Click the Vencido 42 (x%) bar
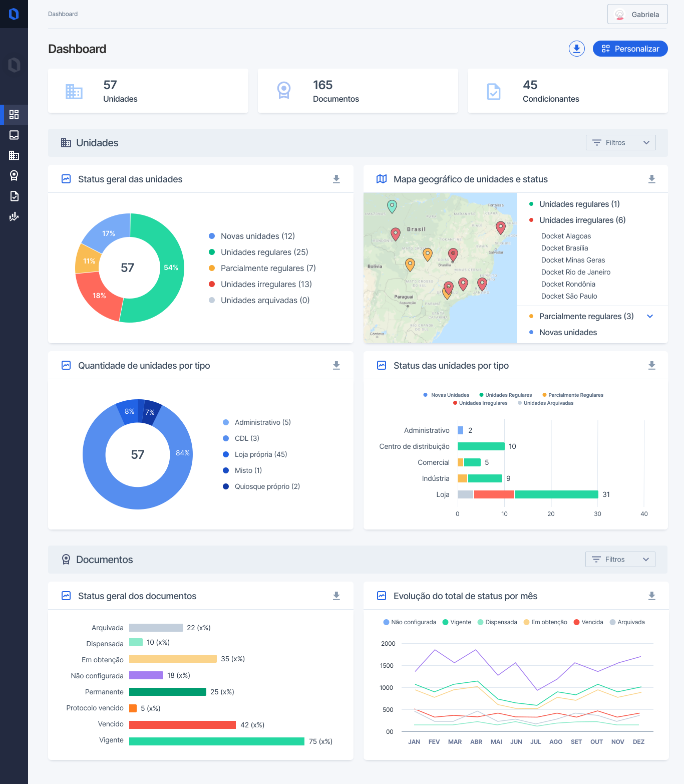The width and height of the screenshot is (684, 784). tap(182, 725)
